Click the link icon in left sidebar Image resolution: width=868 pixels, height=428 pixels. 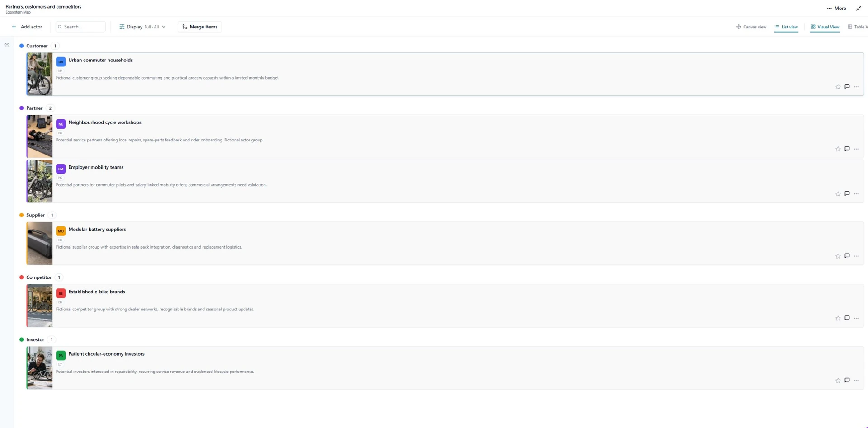tap(7, 45)
